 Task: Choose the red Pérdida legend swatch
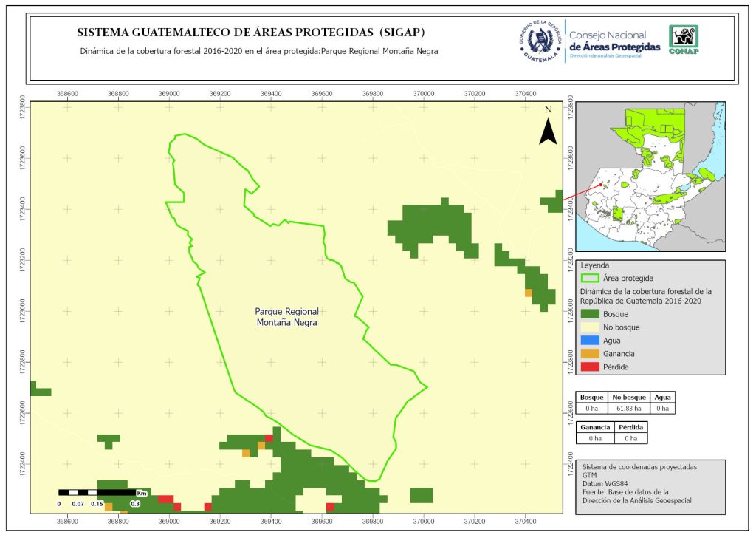click(591, 367)
